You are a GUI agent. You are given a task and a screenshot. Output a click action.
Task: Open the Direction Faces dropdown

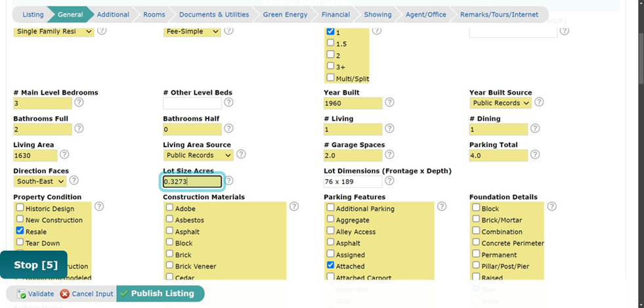click(x=40, y=181)
